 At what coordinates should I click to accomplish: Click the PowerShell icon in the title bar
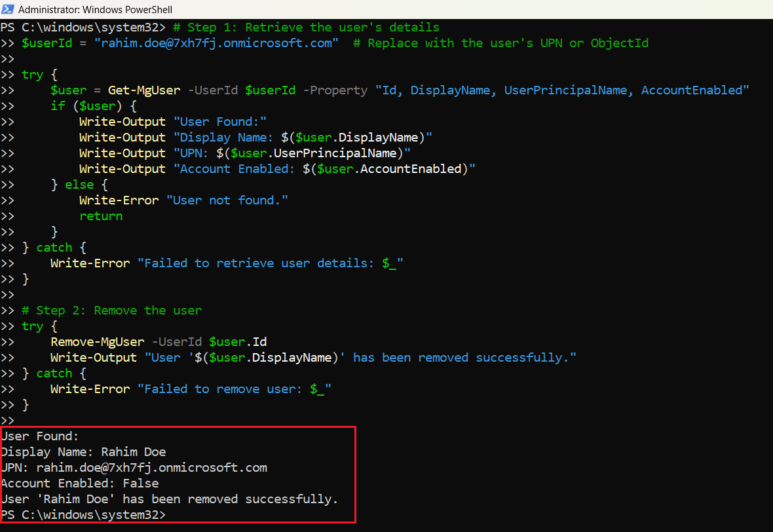(8, 10)
